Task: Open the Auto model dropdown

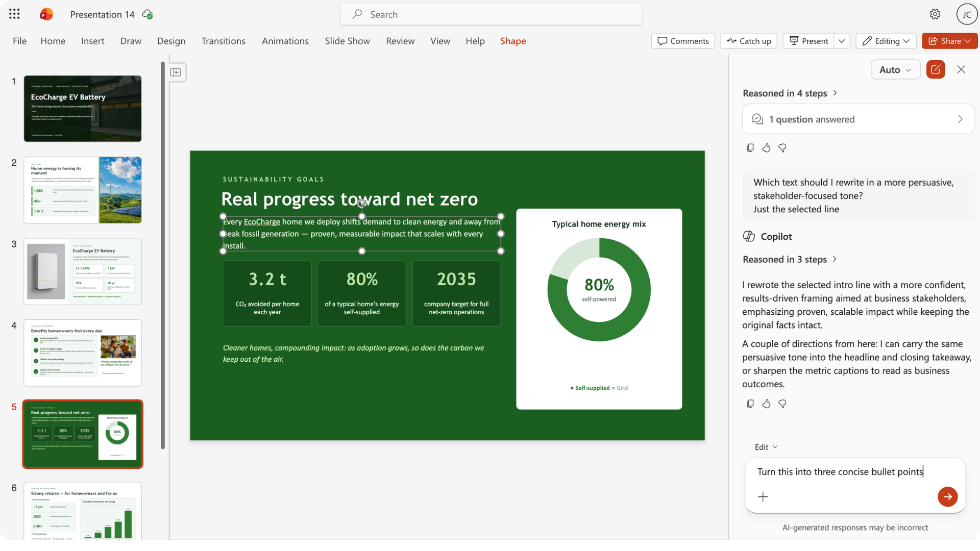Action: pyautogui.click(x=895, y=69)
